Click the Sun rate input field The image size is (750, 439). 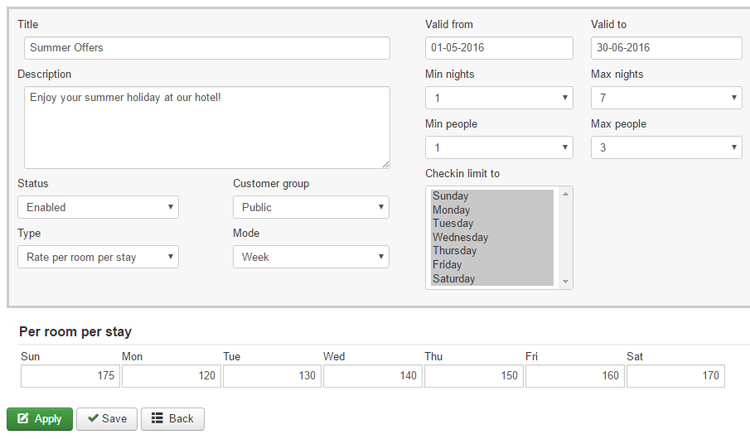click(x=70, y=376)
